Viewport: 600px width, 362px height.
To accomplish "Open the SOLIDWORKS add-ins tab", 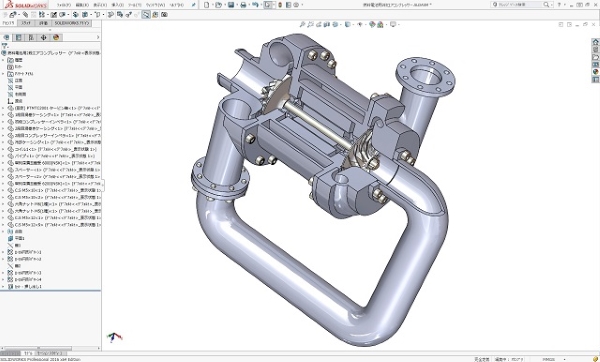I will coord(71,23).
